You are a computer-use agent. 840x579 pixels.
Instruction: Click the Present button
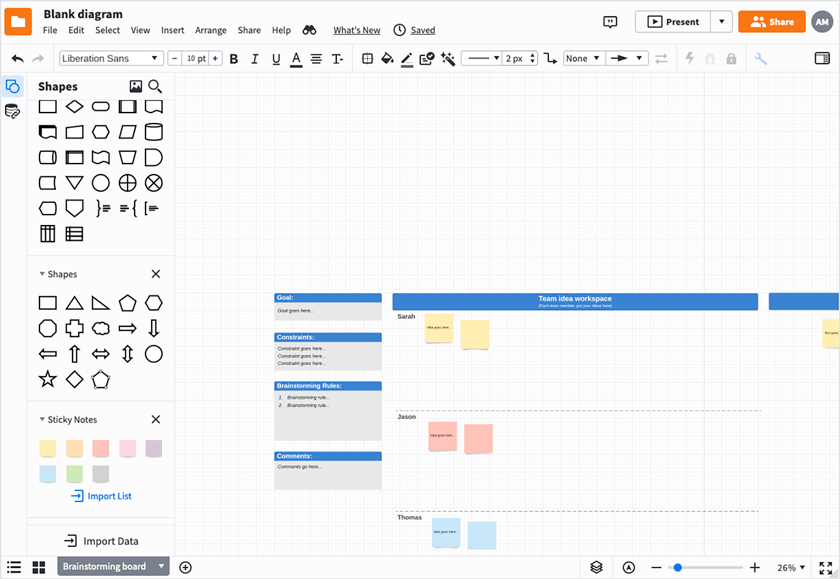coord(673,22)
